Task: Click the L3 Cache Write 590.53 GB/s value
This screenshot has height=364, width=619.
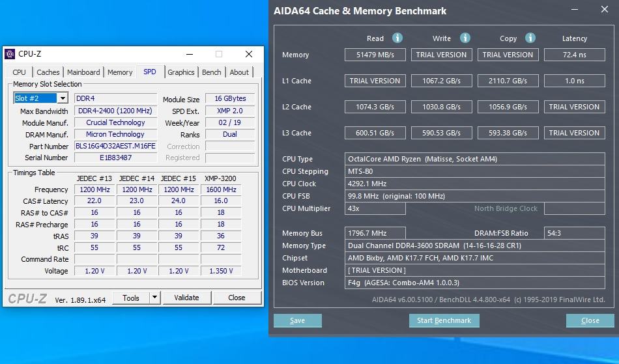Action: click(x=441, y=133)
